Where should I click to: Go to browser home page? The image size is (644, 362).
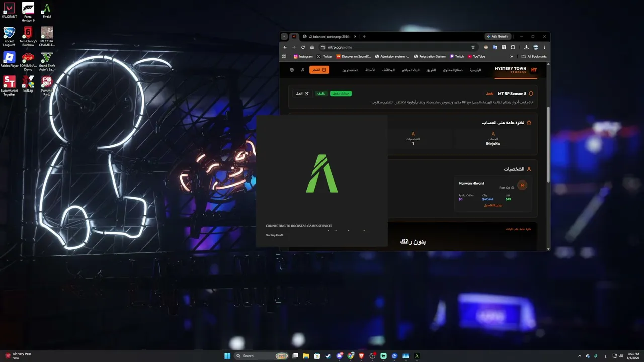tap(312, 47)
